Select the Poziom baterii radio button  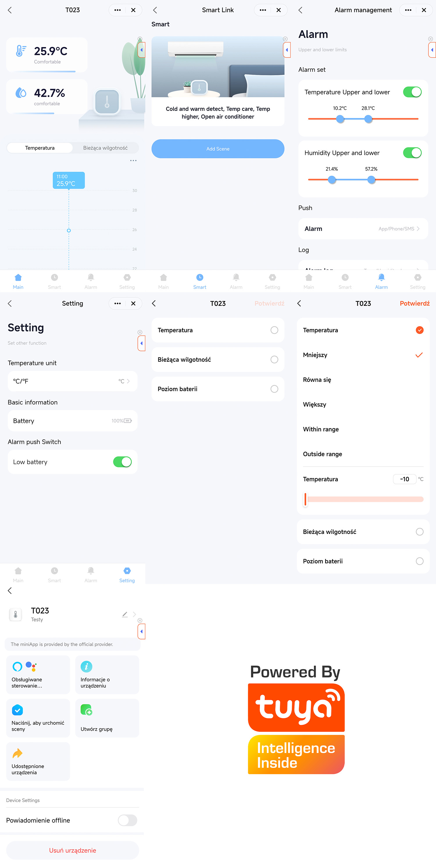tap(274, 389)
